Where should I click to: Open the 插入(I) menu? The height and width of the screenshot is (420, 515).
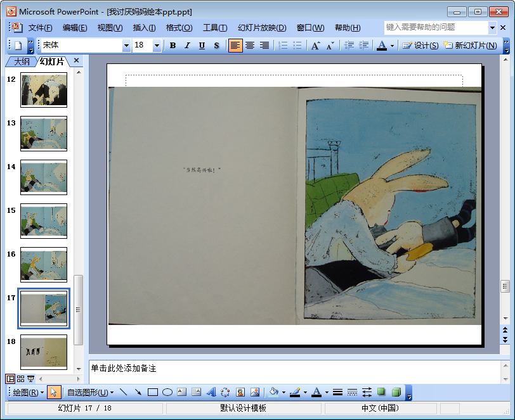[x=144, y=28]
